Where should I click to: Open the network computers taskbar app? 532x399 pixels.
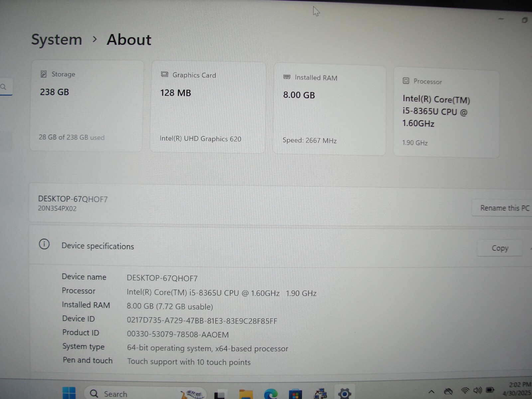pos(320,394)
